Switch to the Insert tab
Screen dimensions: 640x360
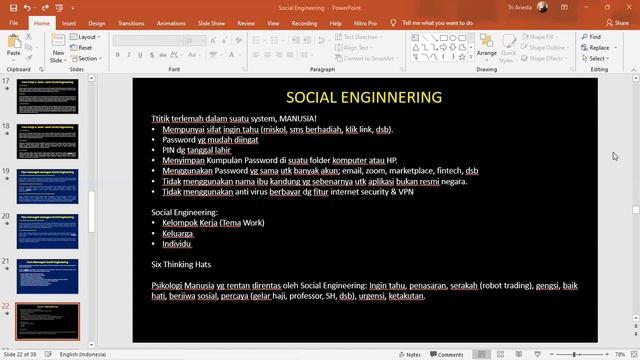(x=69, y=23)
